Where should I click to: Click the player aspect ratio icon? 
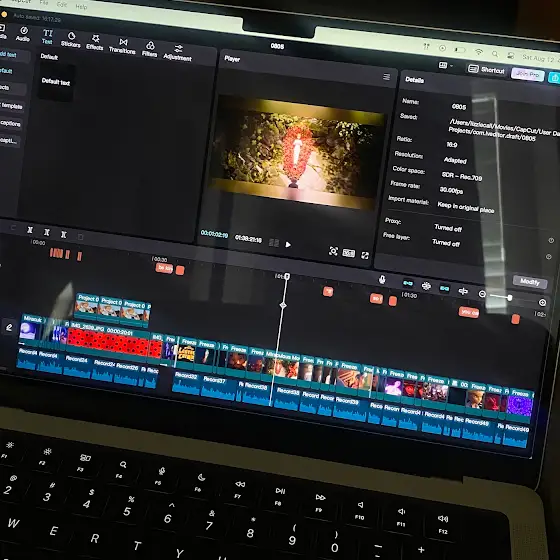tap(349, 253)
